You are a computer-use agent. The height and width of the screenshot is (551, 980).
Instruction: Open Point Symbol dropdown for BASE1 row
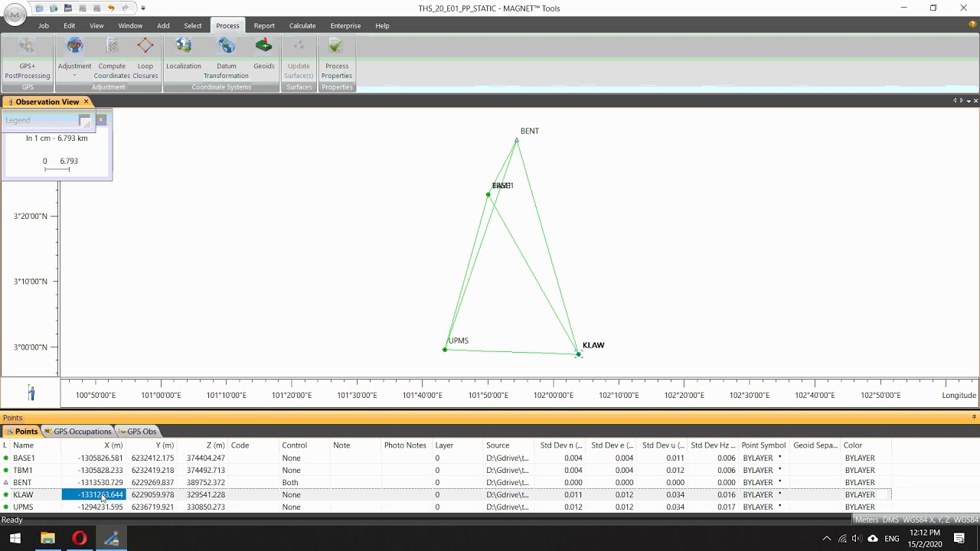[x=780, y=458]
